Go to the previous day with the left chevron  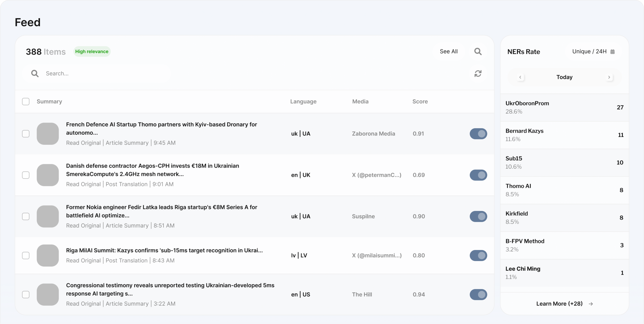520,77
